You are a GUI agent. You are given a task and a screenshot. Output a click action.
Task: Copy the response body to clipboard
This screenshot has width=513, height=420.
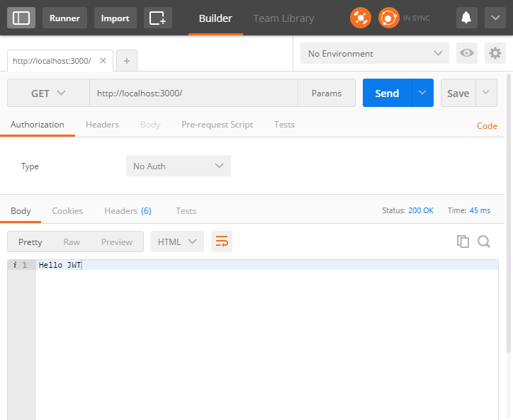tap(463, 242)
